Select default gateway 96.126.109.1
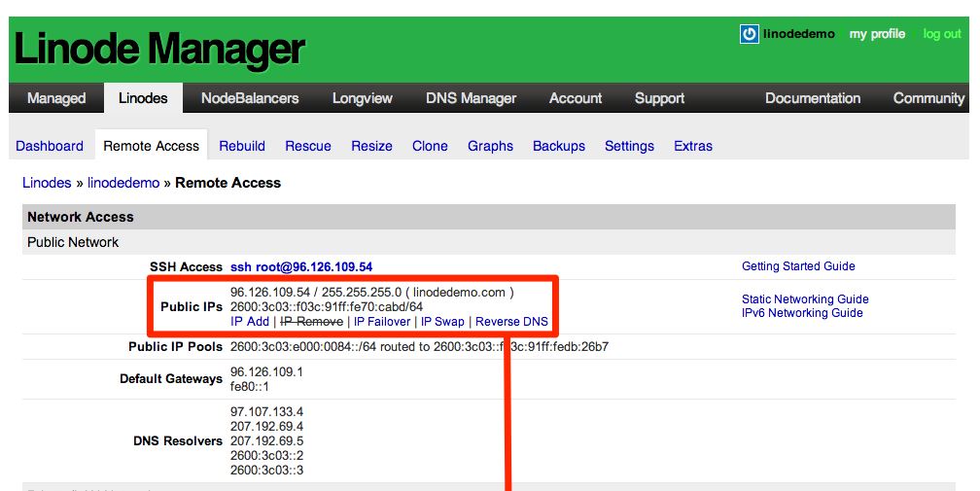The image size is (980, 491). [x=266, y=371]
